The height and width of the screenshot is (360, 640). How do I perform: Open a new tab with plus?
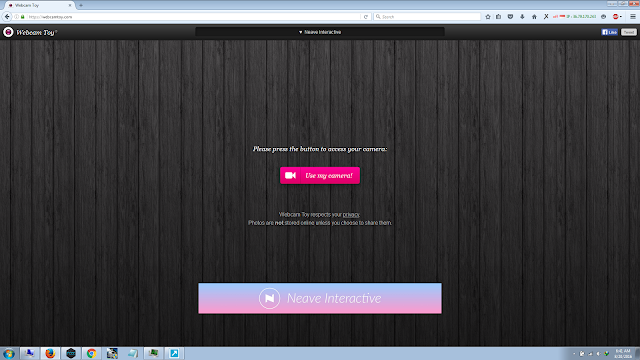(81, 5)
